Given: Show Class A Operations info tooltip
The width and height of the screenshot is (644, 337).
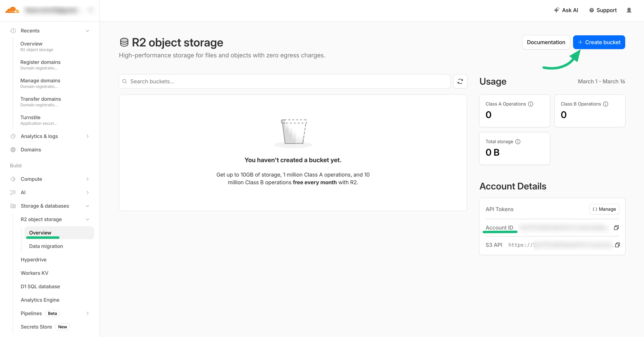Looking at the screenshot, I should 531,104.
